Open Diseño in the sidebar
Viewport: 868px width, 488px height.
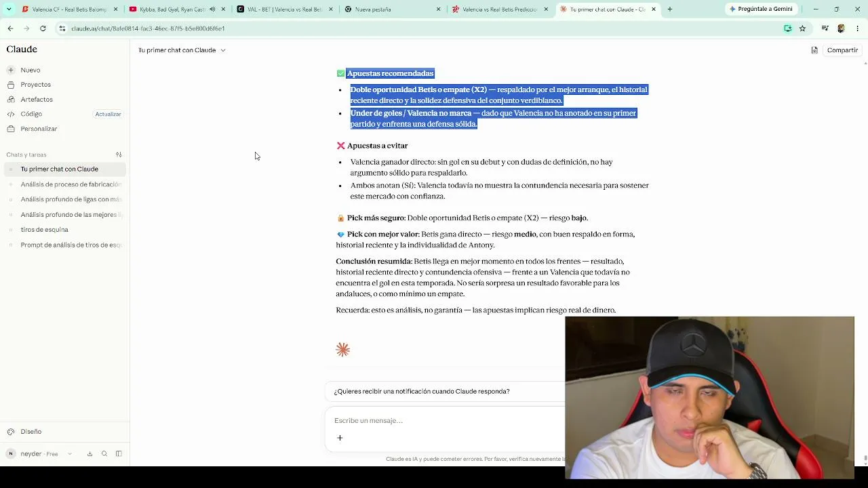(31, 432)
